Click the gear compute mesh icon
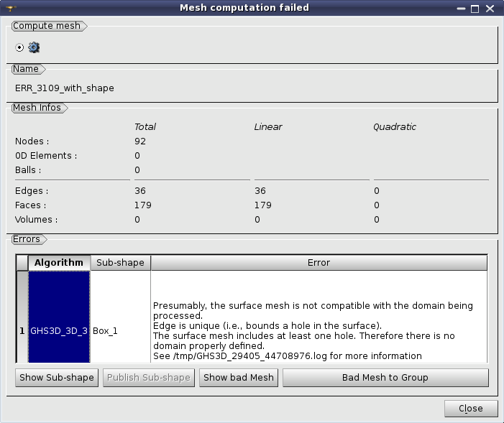Image resolution: width=504 pixels, height=423 pixels. coord(34,47)
